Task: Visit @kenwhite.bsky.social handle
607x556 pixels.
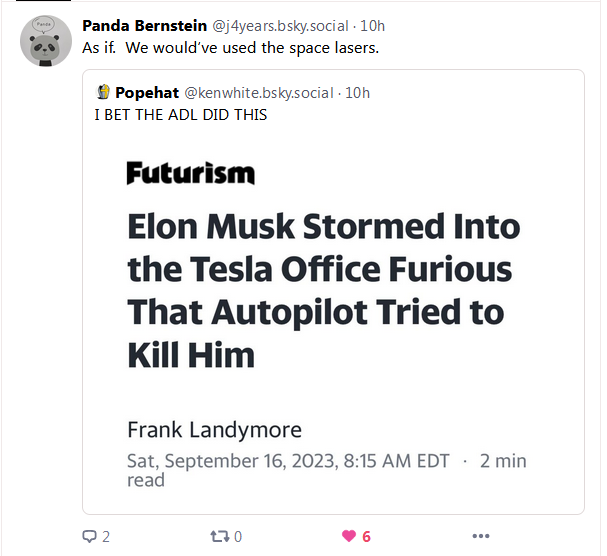Action: pos(259,93)
